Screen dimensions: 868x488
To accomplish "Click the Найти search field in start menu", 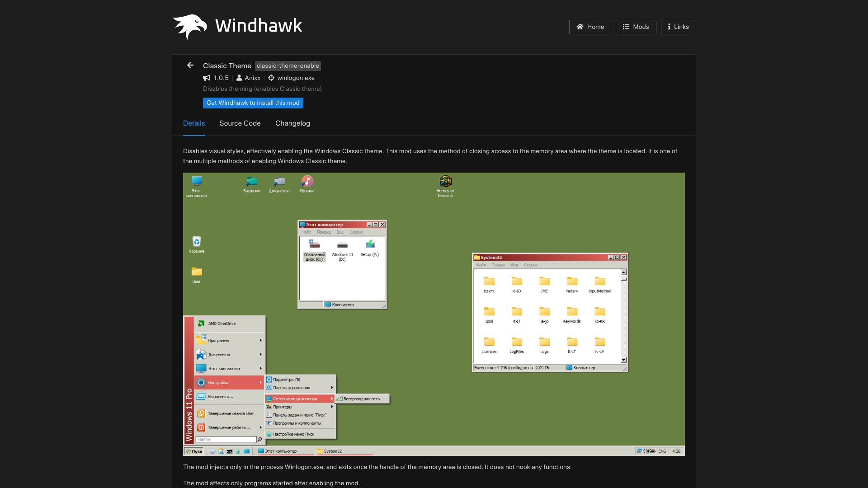I will [x=226, y=439].
